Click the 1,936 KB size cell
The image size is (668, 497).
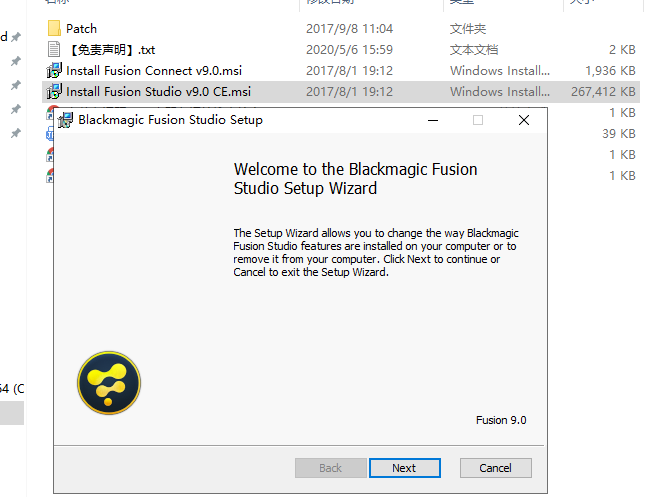610,71
